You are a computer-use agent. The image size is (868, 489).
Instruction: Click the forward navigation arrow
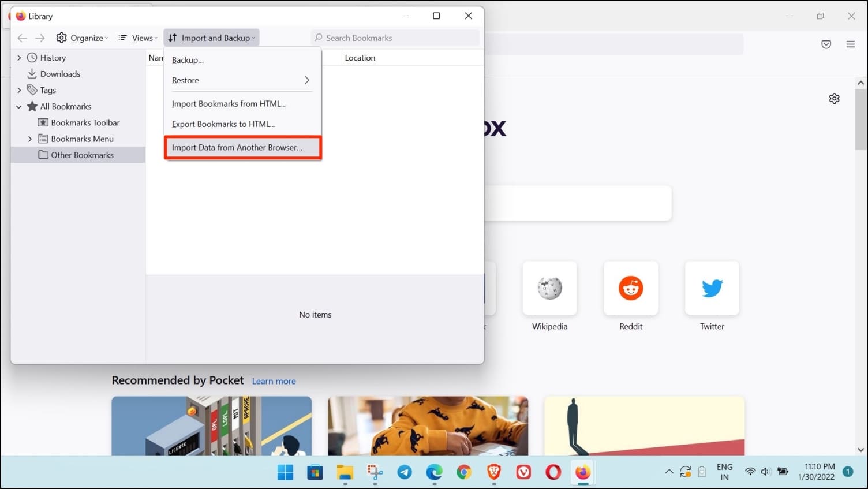pos(40,38)
